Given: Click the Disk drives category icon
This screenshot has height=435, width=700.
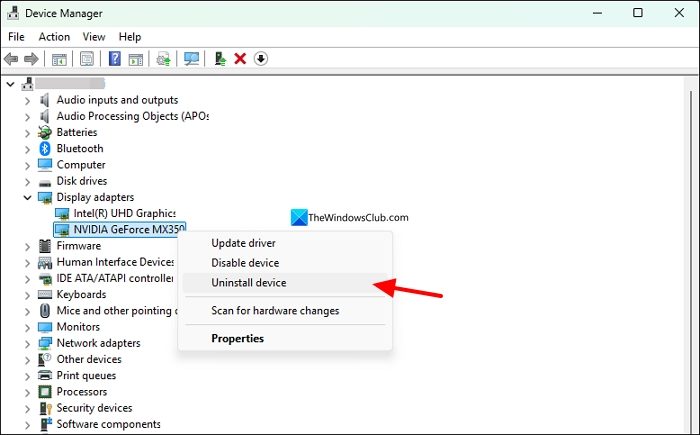Looking at the screenshot, I should click(x=45, y=183).
